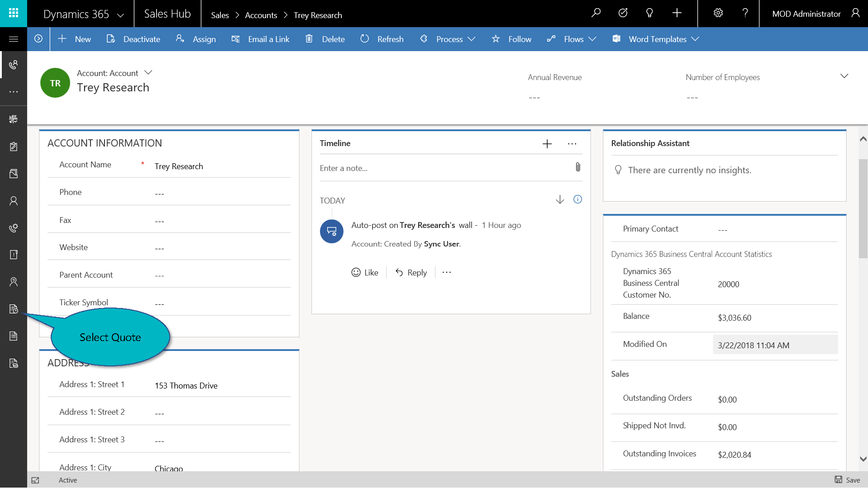This screenshot has width=868, height=488.
Task: Open the Word Templates dropdown
Action: click(x=656, y=39)
